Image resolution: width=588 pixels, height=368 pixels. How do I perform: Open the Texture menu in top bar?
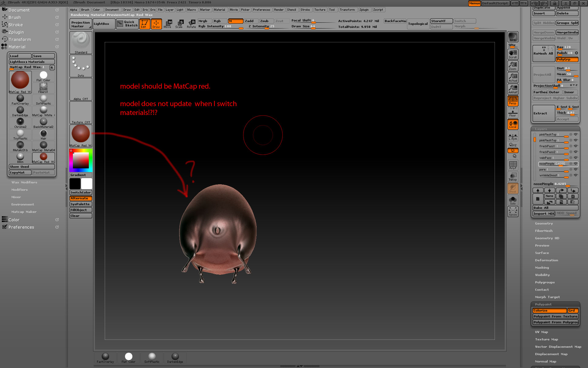point(320,10)
